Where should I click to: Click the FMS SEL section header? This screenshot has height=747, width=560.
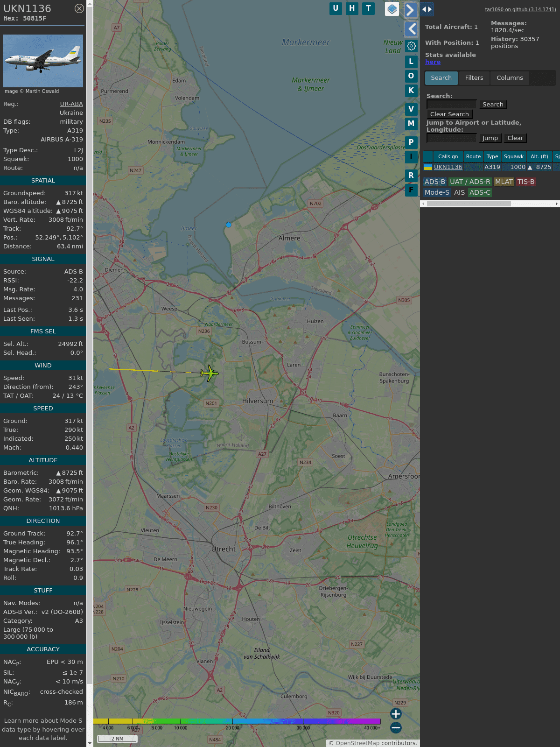[x=43, y=331]
